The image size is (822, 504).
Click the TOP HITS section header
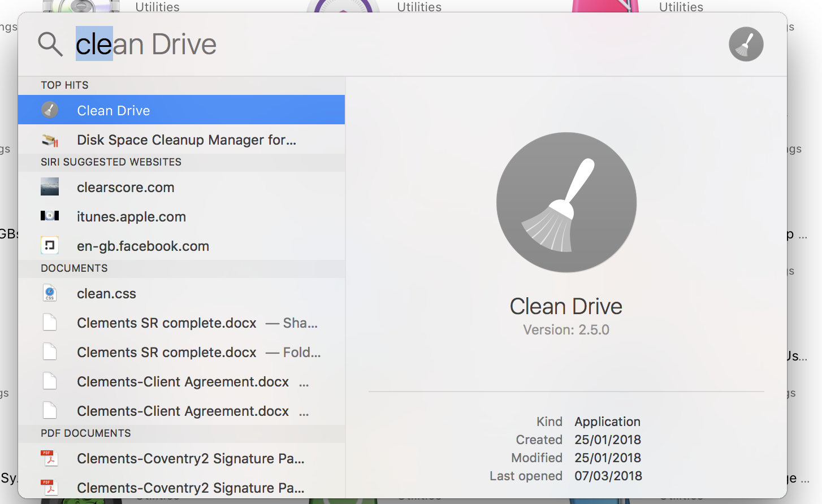click(64, 85)
